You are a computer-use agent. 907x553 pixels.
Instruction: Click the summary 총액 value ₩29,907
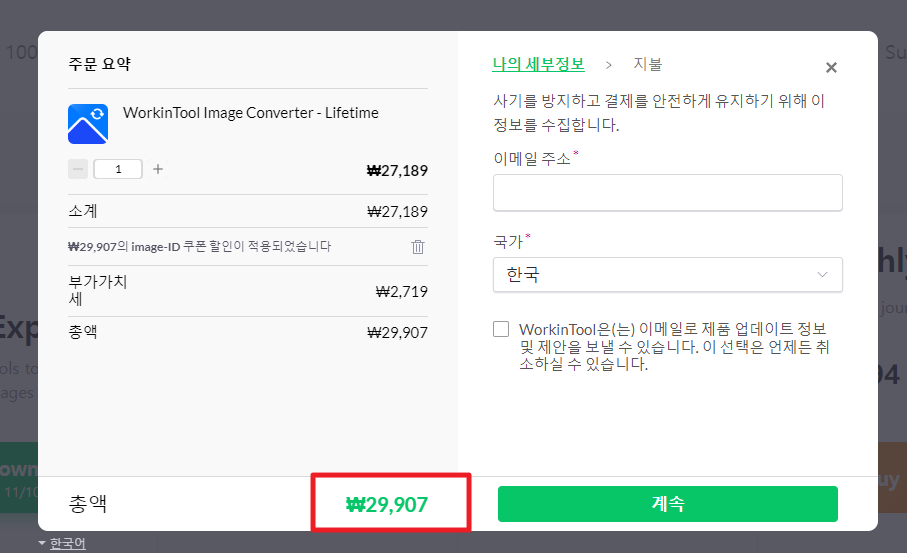click(x=397, y=333)
